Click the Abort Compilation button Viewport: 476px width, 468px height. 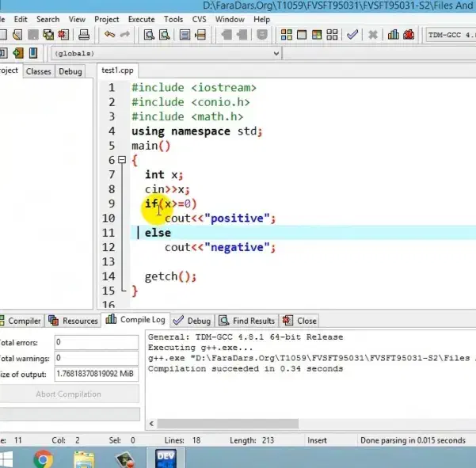point(68,394)
